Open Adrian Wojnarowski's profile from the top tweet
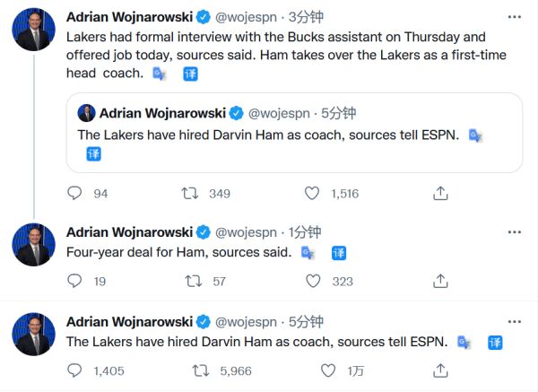 tap(129, 16)
